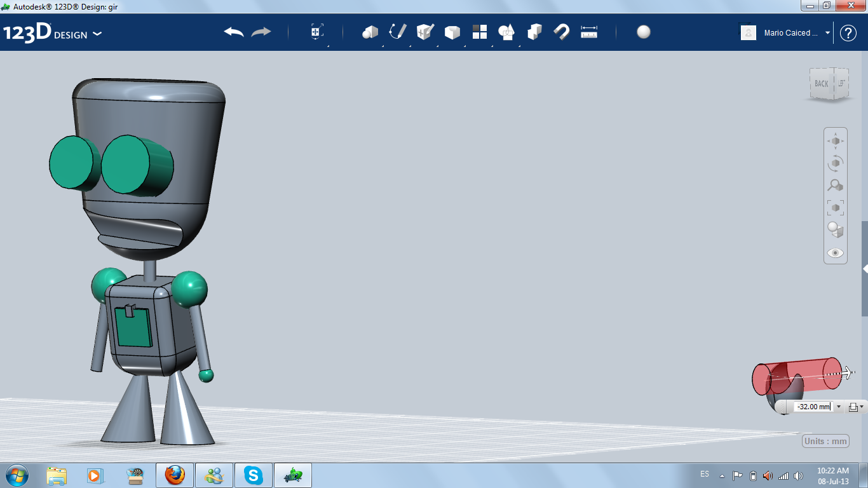Open the Primitives shapes tool
868x488 pixels.
[370, 32]
